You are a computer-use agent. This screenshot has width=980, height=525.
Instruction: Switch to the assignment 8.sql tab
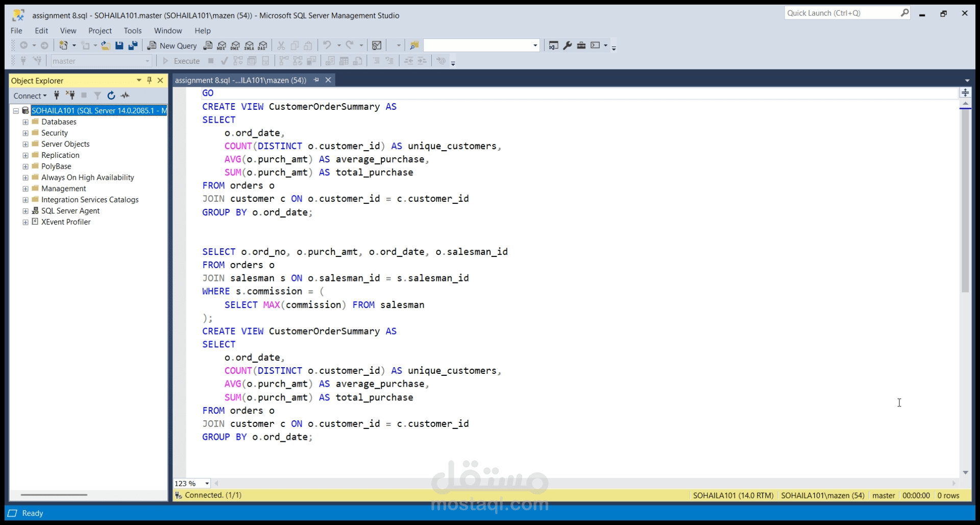240,80
